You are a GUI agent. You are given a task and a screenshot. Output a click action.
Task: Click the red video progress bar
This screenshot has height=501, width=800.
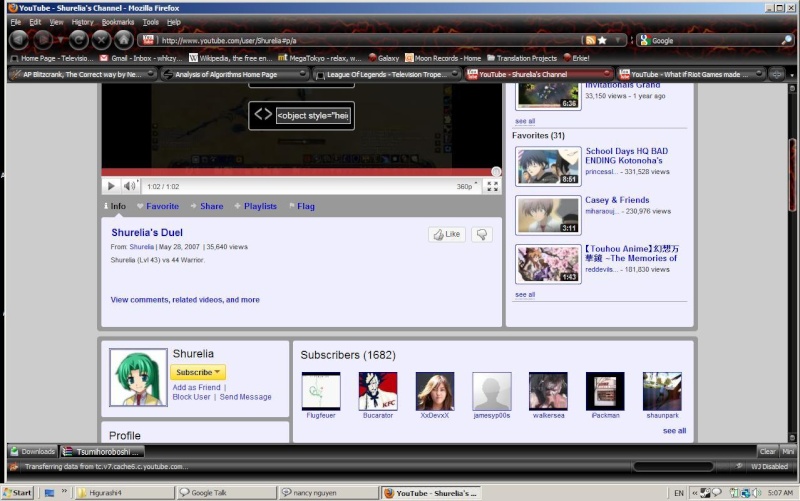pyautogui.click(x=301, y=172)
